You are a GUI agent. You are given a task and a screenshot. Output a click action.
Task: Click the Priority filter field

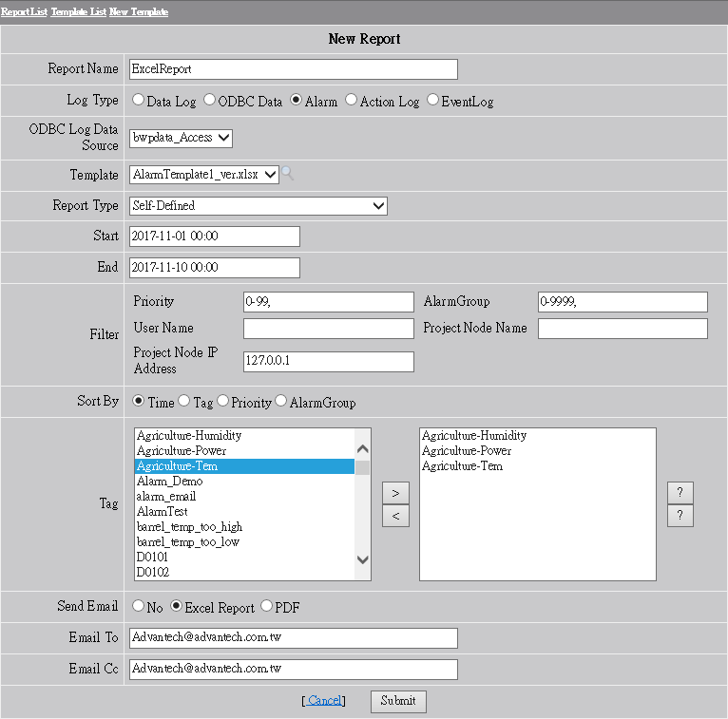pos(329,302)
